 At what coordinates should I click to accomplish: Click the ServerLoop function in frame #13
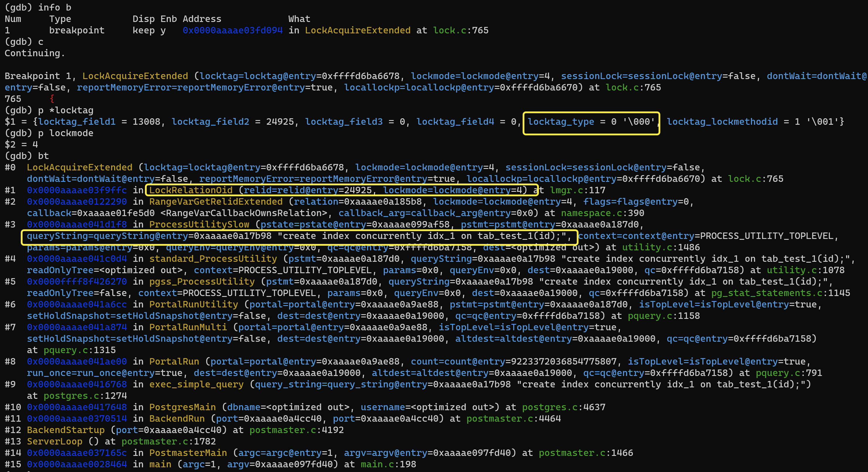(x=54, y=442)
